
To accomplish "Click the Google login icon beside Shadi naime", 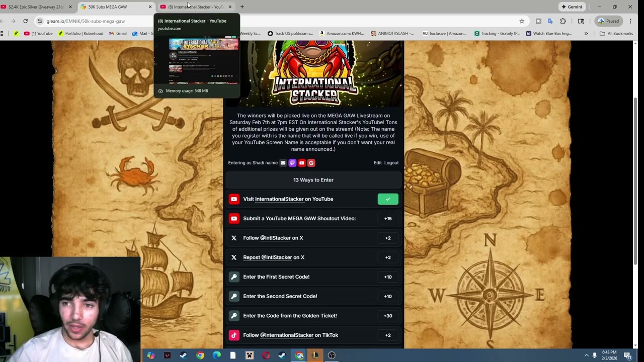I will 311,163.
